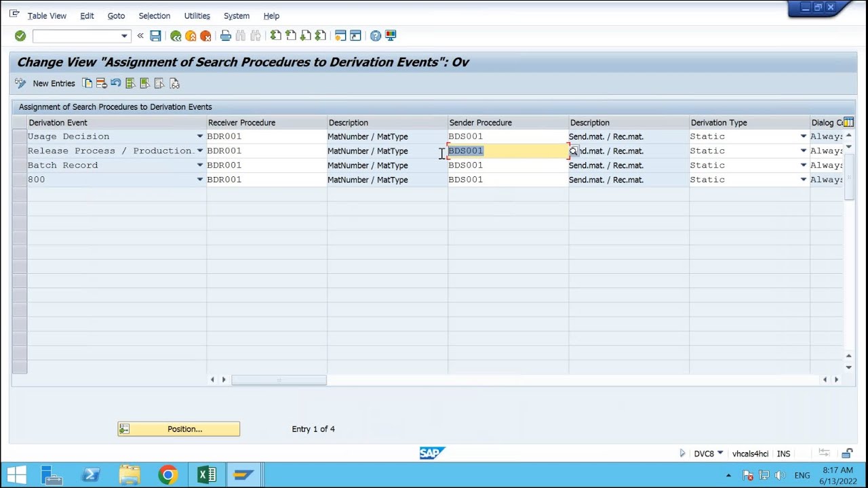Click the green Back arrow icon
868x488 pixels.
[x=176, y=36]
